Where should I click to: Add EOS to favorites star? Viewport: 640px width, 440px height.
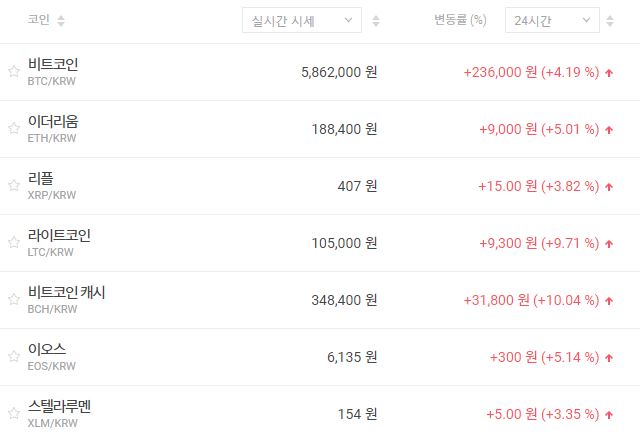tap(14, 357)
